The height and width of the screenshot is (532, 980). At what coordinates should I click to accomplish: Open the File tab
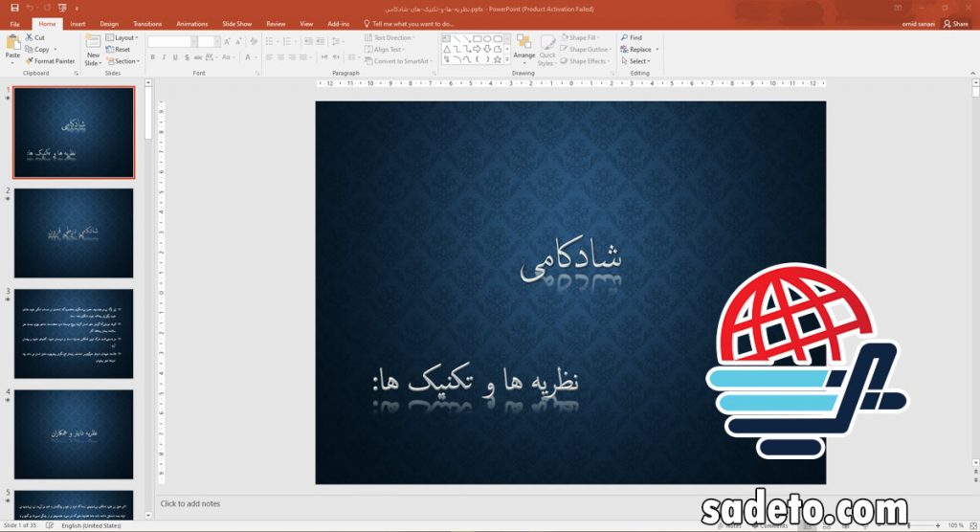(15, 24)
